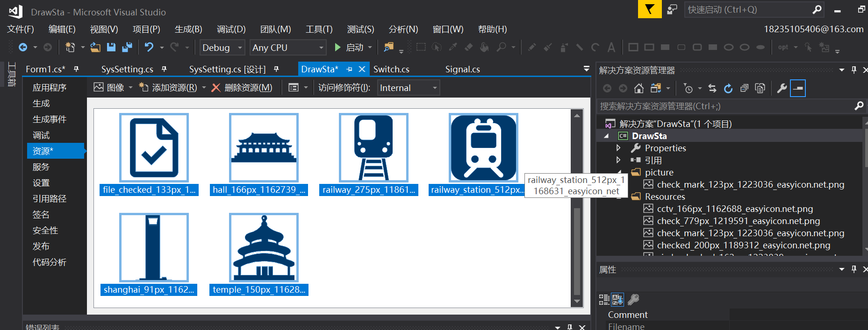Toggle Show All Files in Solution Explorer
This screenshot has width=868, height=330.
760,88
